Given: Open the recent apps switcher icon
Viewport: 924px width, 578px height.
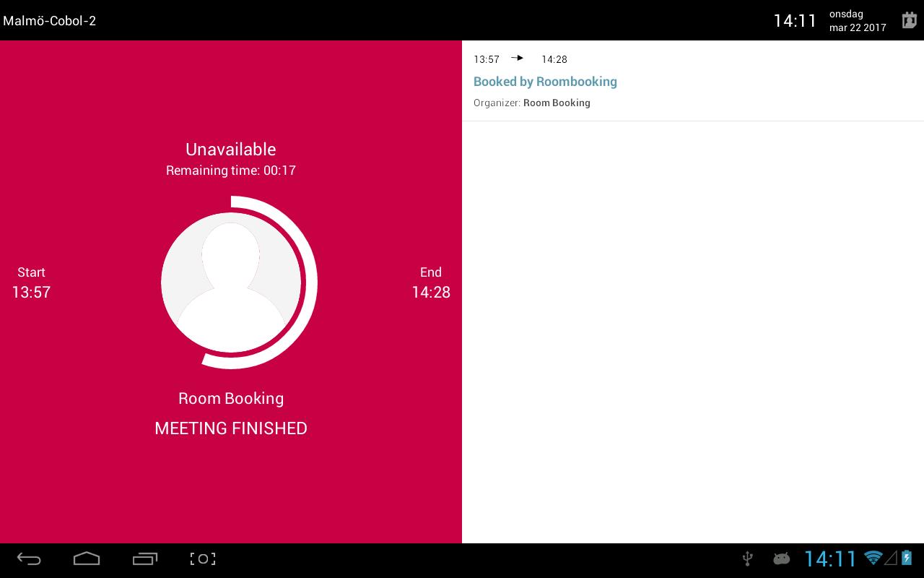Looking at the screenshot, I should [145, 558].
